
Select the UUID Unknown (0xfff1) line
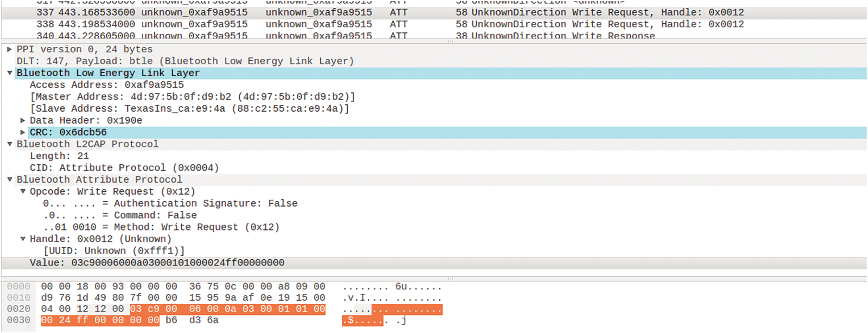pos(114,251)
